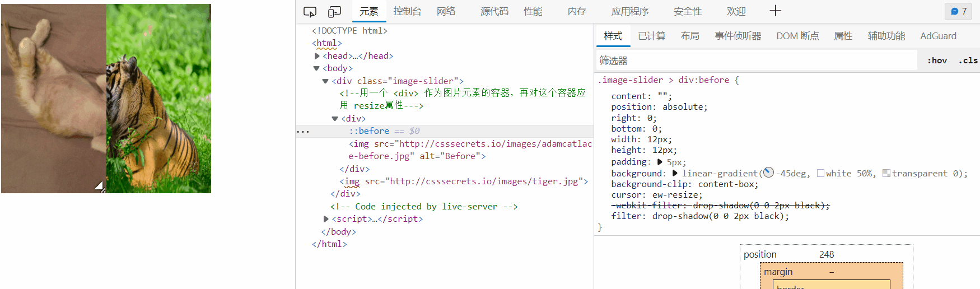Expand the script element node
The height and width of the screenshot is (289, 980).
[326, 219]
